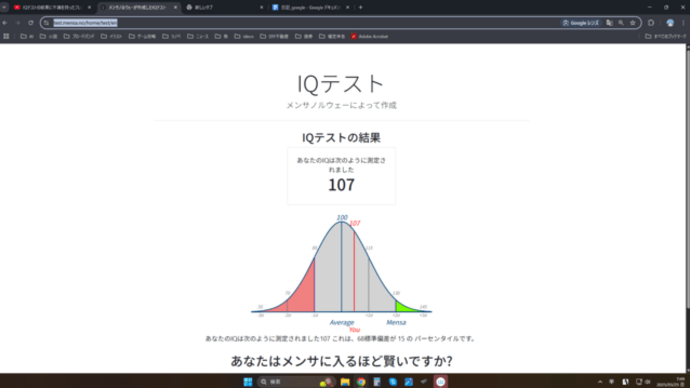The image size is (690, 388).
Task: Show hidden system tray icons chevron
Action: pyautogui.click(x=600, y=382)
